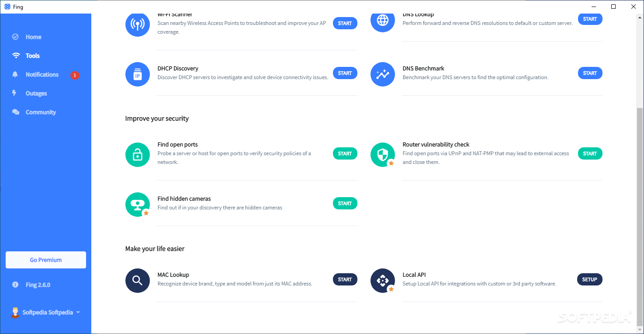Click the Local API icon
This screenshot has height=334, width=644.
point(383,281)
